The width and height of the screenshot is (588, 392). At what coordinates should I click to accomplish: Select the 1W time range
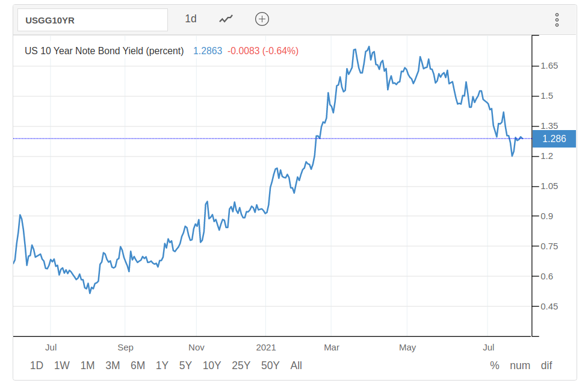coord(62,366)
